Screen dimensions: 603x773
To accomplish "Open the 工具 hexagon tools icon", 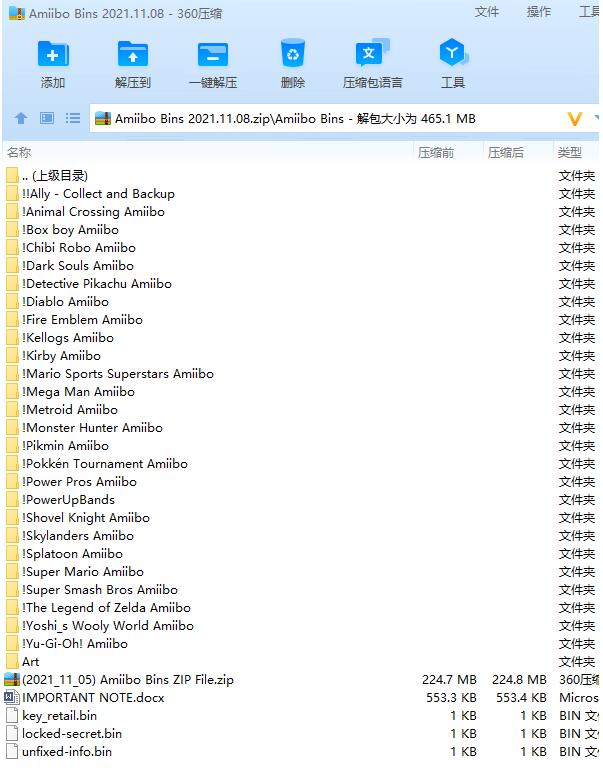I will 453,52.
